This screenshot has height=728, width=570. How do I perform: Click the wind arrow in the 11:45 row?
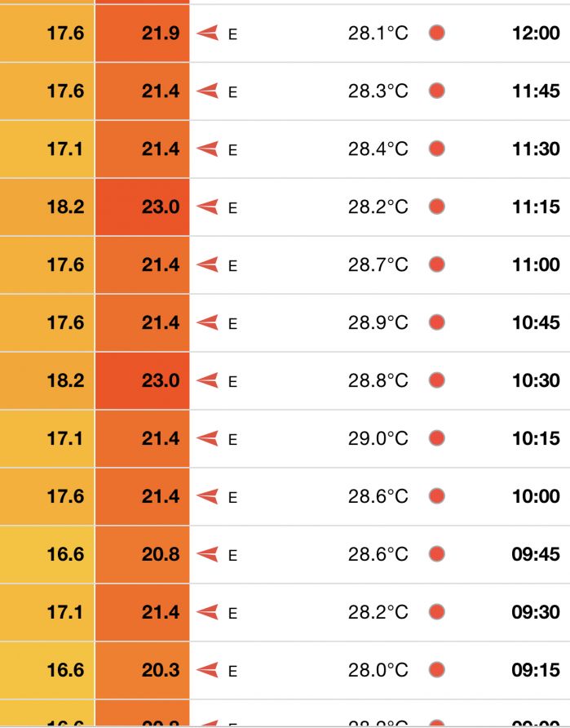[x=207, y=91]
